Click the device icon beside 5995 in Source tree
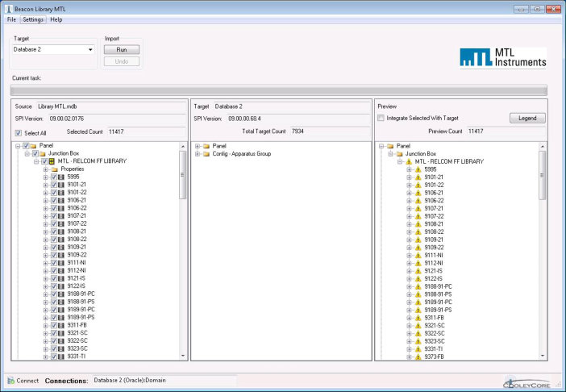This screenshot has width=566, height=392. [x=61, y=177]
